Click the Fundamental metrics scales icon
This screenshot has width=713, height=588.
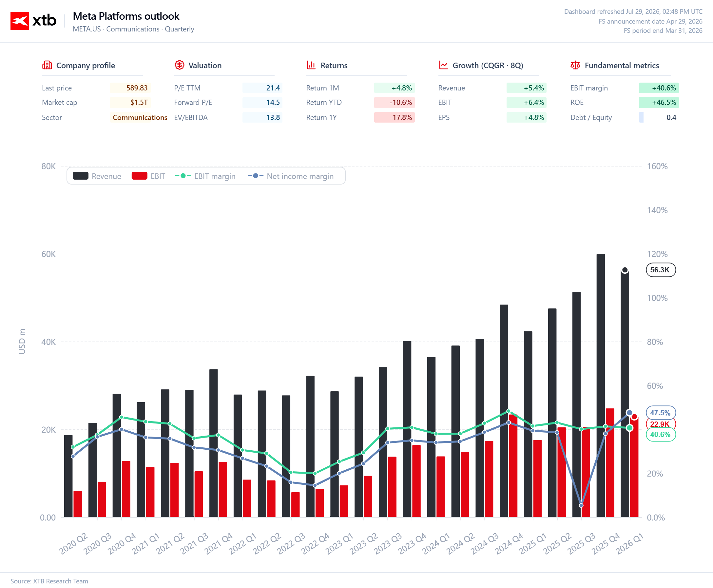[575, 65]
